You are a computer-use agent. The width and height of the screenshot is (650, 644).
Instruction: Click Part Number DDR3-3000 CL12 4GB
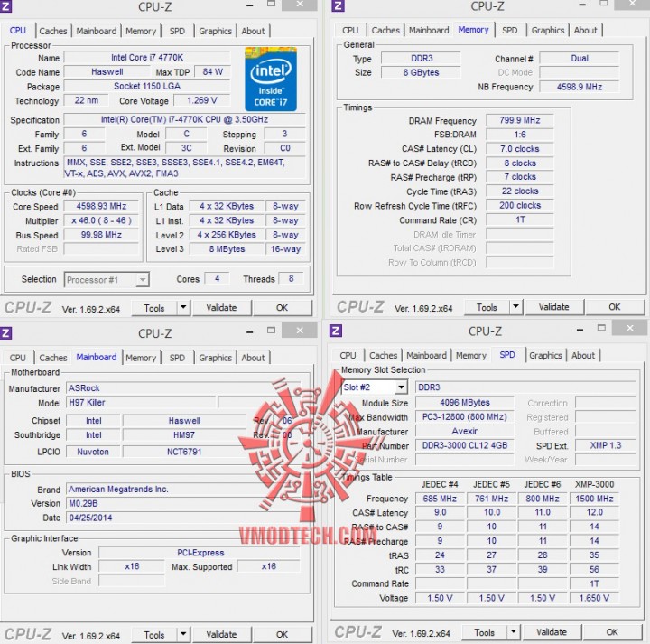[465, 445]
